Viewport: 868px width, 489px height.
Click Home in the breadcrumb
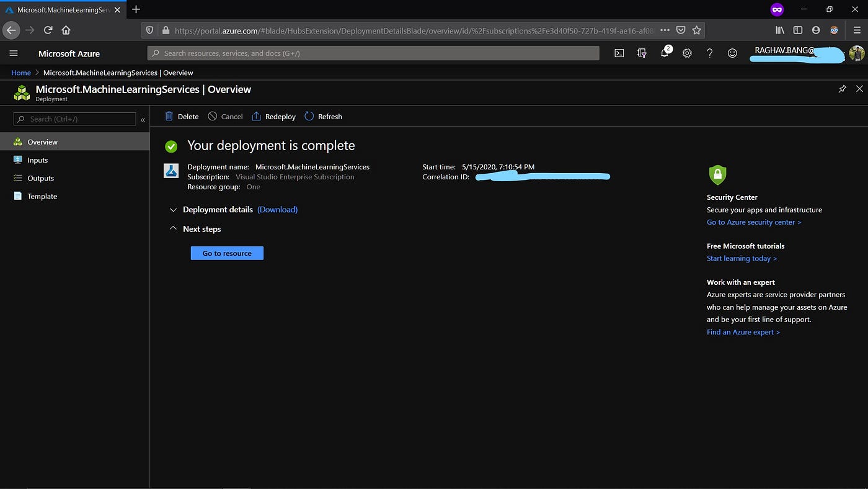point(21,73)
